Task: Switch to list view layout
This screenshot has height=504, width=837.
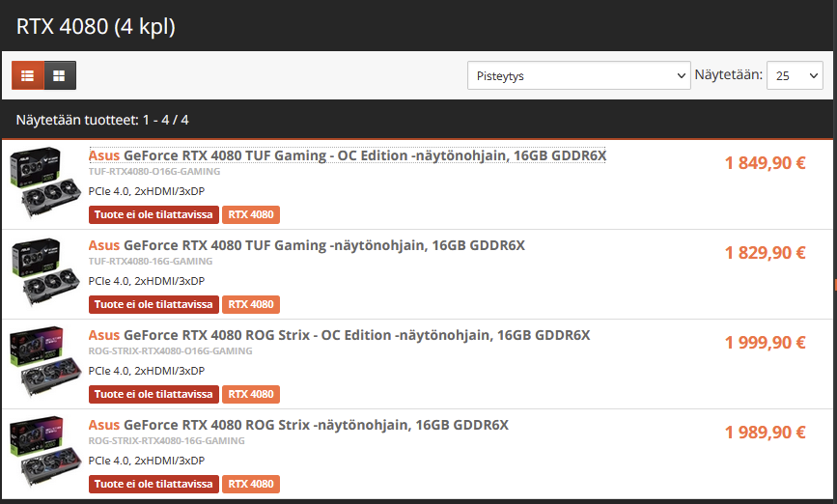Action: [28, 75]
